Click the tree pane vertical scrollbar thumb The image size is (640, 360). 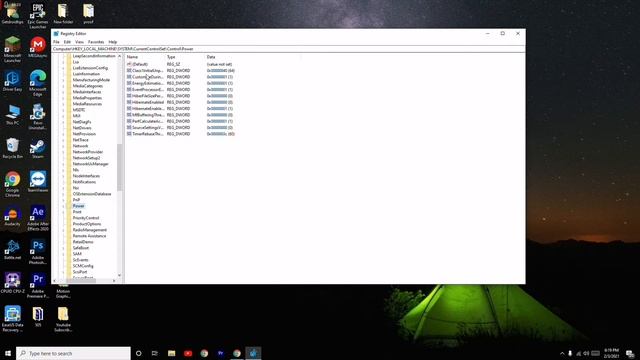coord(120,167)
